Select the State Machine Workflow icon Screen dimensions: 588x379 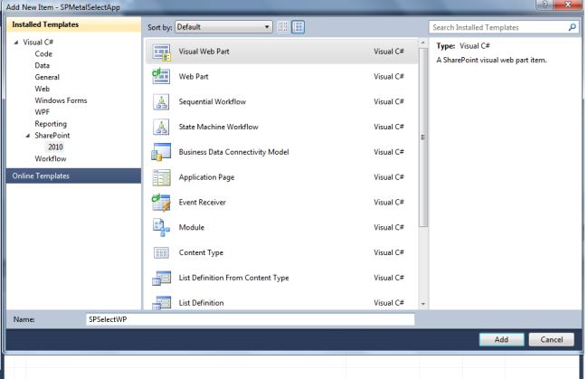point(162,127)
